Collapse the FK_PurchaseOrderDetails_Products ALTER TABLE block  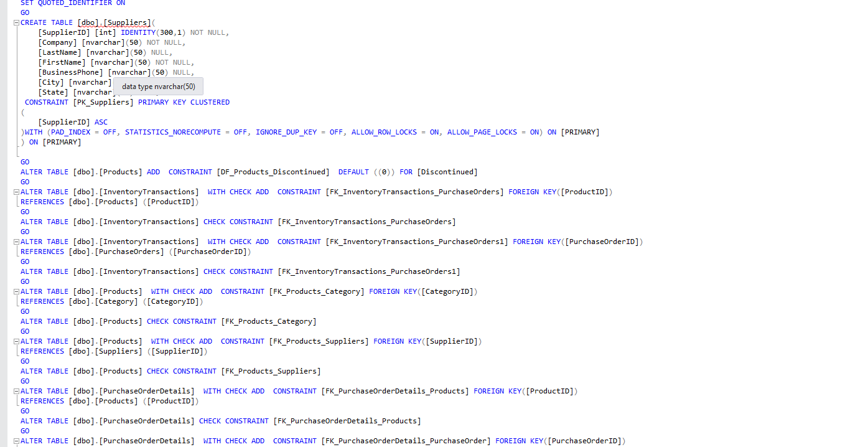point(15,390)
